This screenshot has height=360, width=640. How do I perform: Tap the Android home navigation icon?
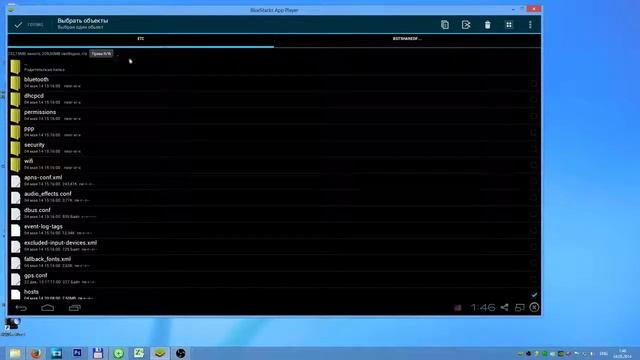click(x=47, y=308)
